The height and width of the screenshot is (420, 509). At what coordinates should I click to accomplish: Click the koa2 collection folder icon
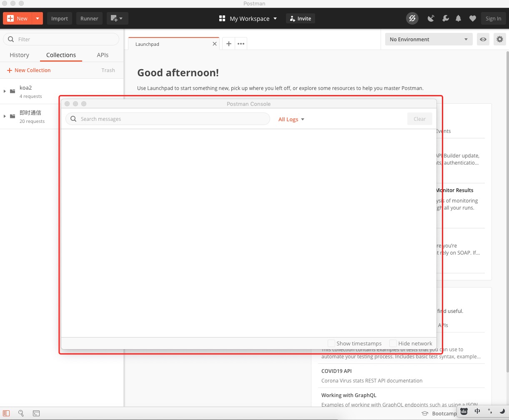[x=13, y=91]
